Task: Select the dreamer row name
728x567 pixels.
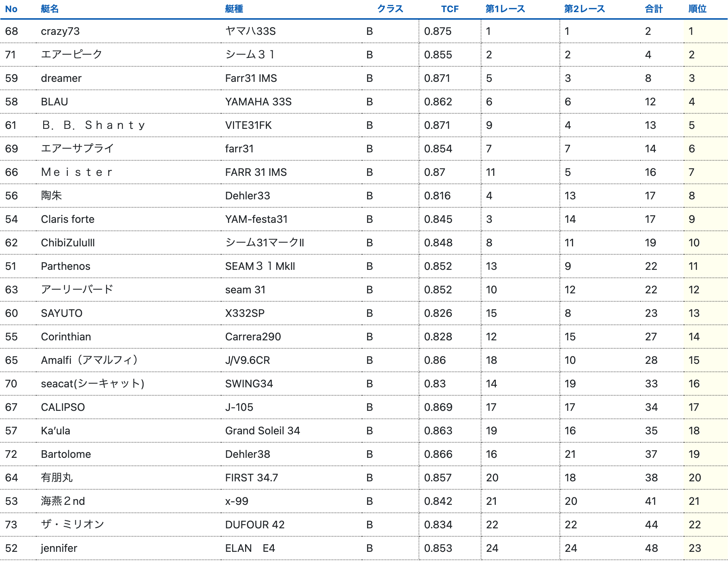Action: (x=61, y=78)
